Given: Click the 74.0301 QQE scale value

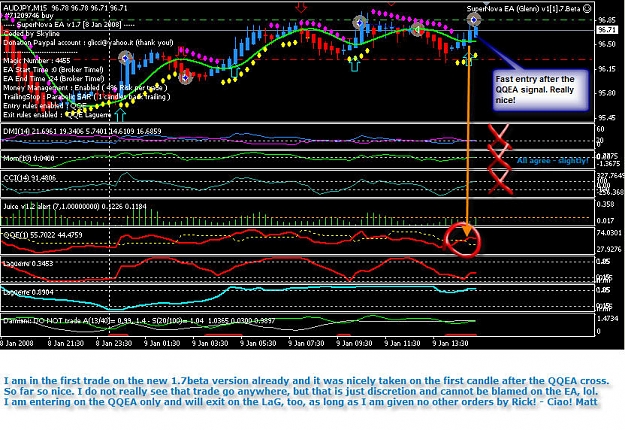Looking at the screenshot, I should tap(609, 233).
